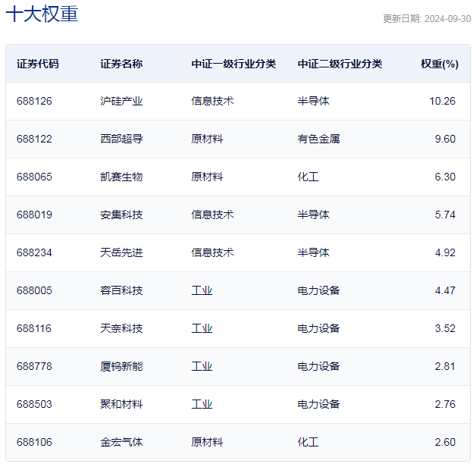Select security code 688065
Image resolution: width=476 pixels, height=470 pixels.
tap(34, 177)
